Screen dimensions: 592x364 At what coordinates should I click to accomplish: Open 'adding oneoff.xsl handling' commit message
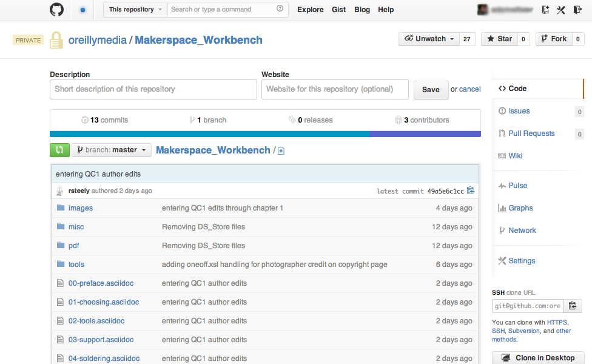pos(275,265)
